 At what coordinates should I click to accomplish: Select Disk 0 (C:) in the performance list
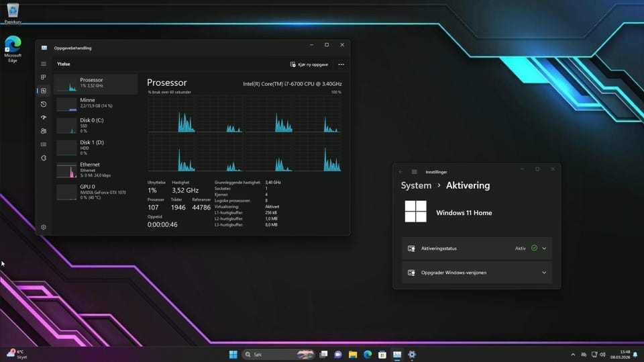click(95, 126)
